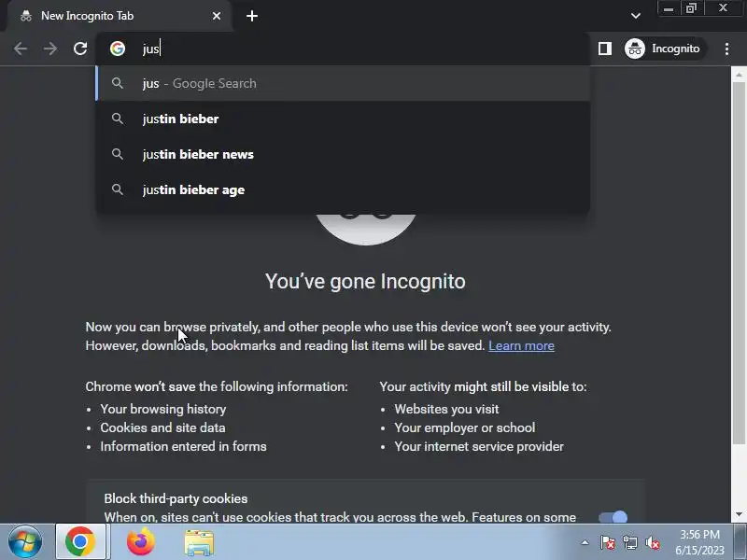The width and height of the screenshot is (747, 560).
Task: Click the network tray icon
Action: click(629, 542)
